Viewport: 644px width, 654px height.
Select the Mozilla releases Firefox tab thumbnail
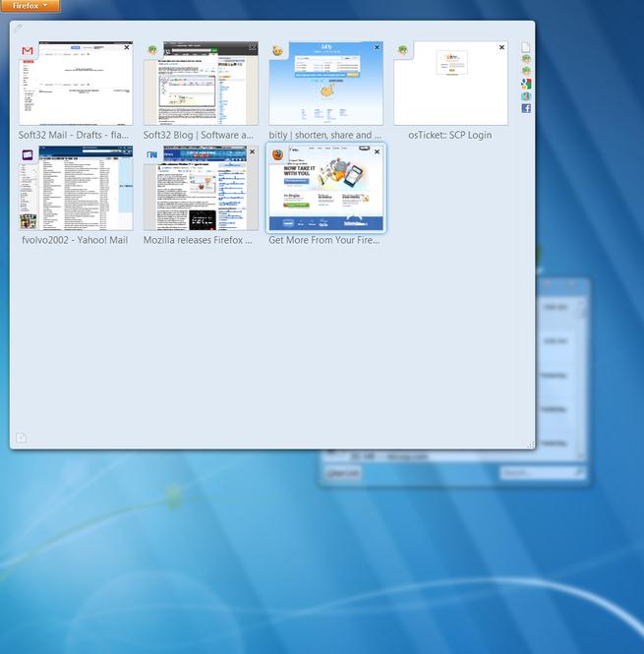[201, 189]
